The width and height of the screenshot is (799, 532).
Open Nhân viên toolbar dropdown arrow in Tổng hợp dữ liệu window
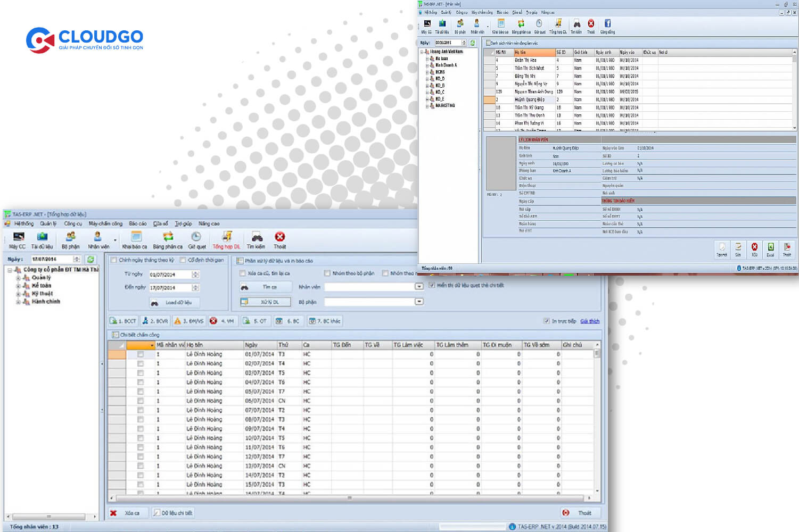115,240
